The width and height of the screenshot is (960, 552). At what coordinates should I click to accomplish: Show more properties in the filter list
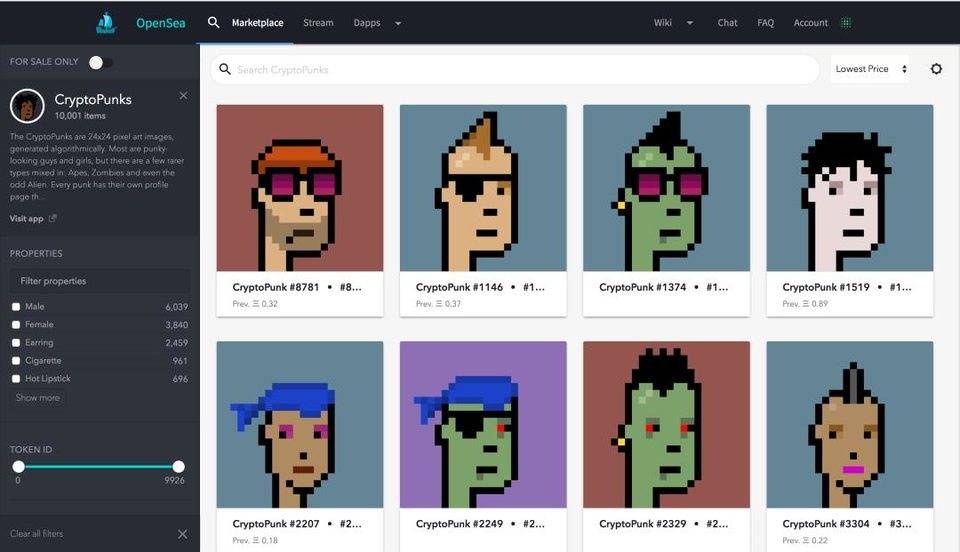click(x=38, y=398)
